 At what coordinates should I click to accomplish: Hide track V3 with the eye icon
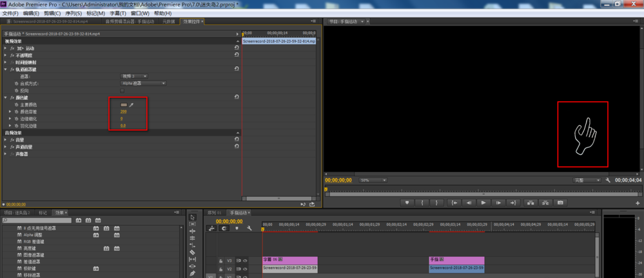[x=245, y=261]
